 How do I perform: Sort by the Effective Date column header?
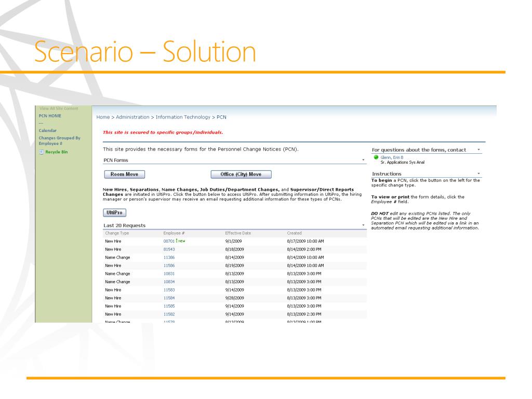238,233
